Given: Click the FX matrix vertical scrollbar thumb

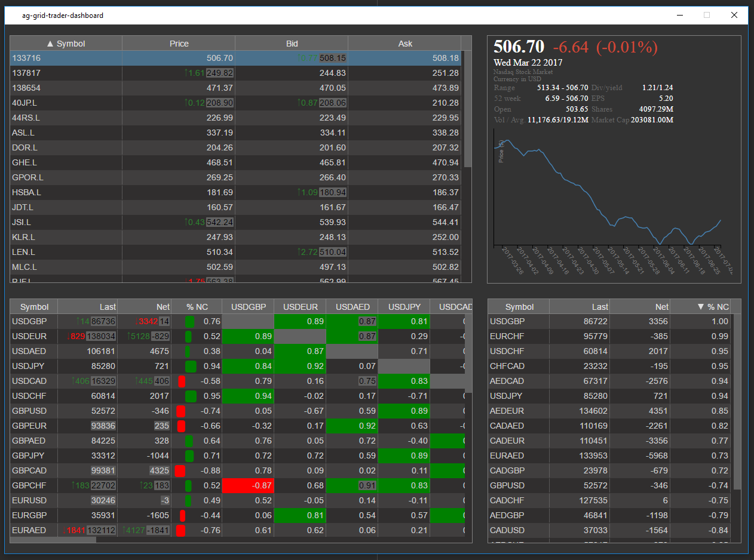Looking at the screenshot, I should click(469, 353).
